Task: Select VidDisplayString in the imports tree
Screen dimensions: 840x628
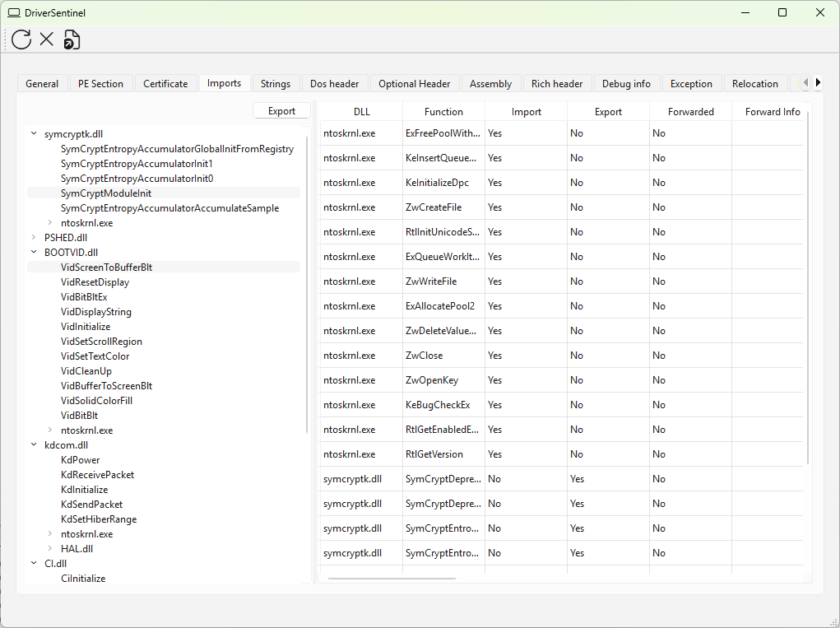Action: coord(95,311)
